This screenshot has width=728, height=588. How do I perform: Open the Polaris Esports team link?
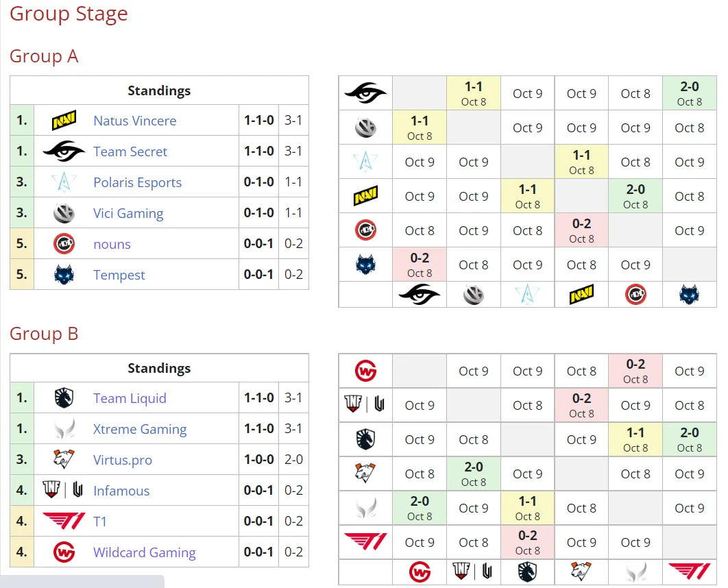pyautogui.click(x=137, y=182)
